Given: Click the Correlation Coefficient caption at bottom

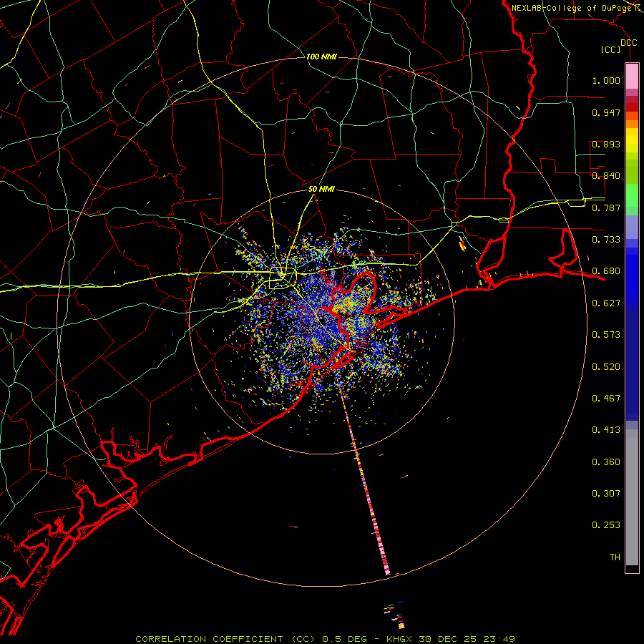Looking at the screenshot, I should (325, 639).
